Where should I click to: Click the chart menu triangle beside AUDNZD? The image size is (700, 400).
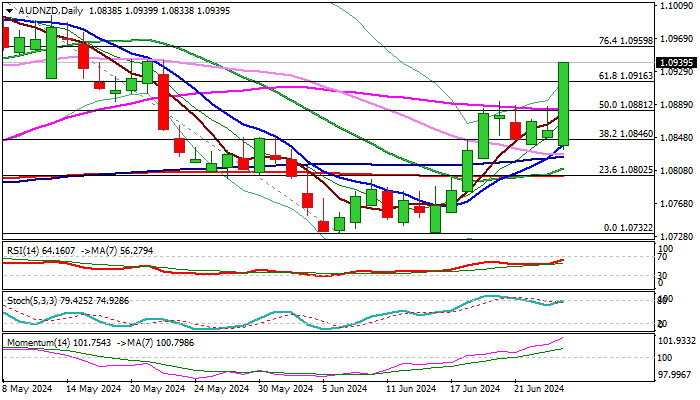tap(10, 11)
